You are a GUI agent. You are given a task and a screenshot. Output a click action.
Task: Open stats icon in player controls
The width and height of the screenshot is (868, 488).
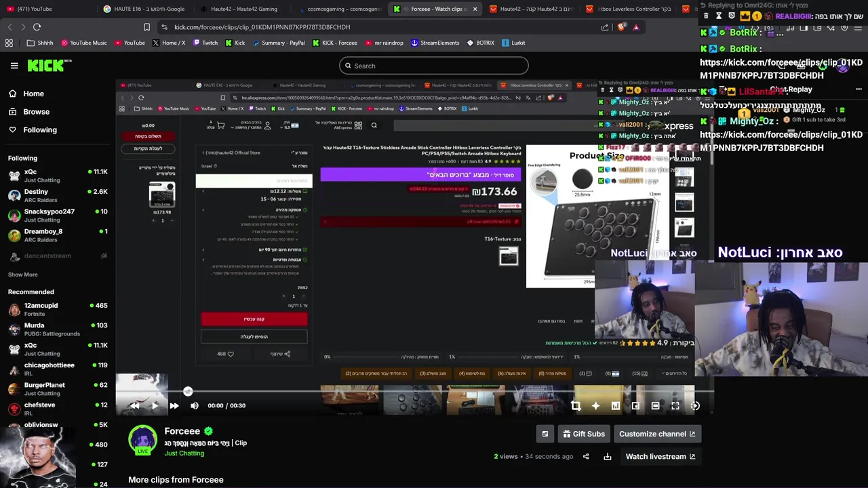(x=616, y=405)
